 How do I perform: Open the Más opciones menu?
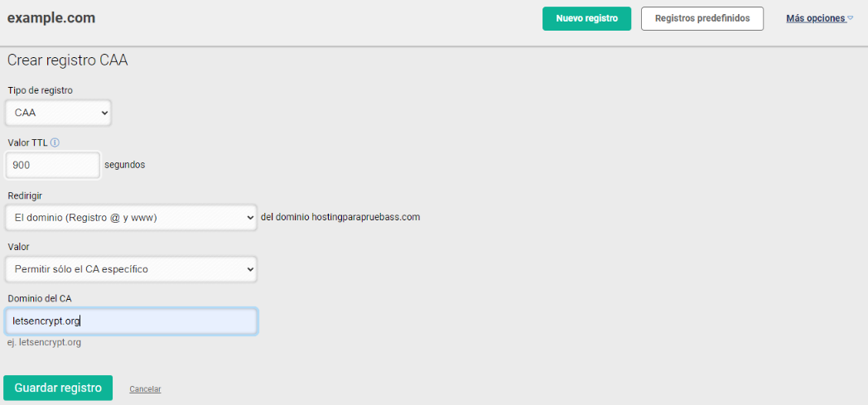(815, 18)
